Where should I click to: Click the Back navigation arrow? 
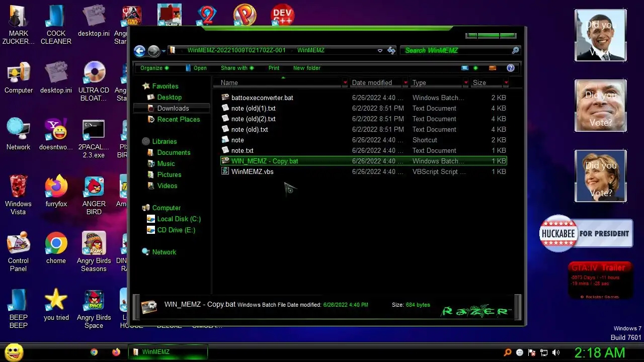[x=140, y=51]
